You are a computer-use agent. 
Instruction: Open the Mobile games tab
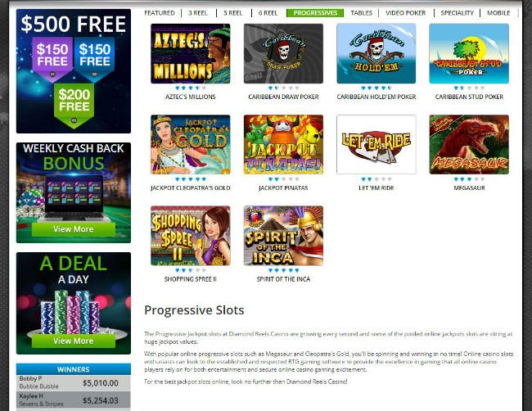click(498, 13)
